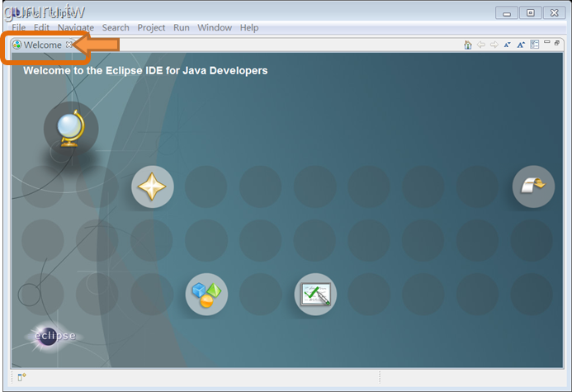572x392 pixels.
Task: Click the fast view icon in status bar
Action: point(22,377)
